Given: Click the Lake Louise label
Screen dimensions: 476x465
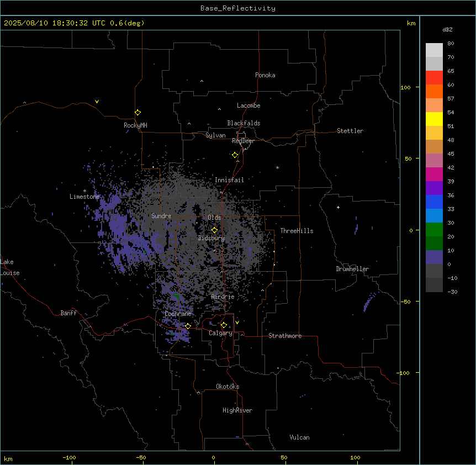Looking at the screenshot, I should click(10, 267).
